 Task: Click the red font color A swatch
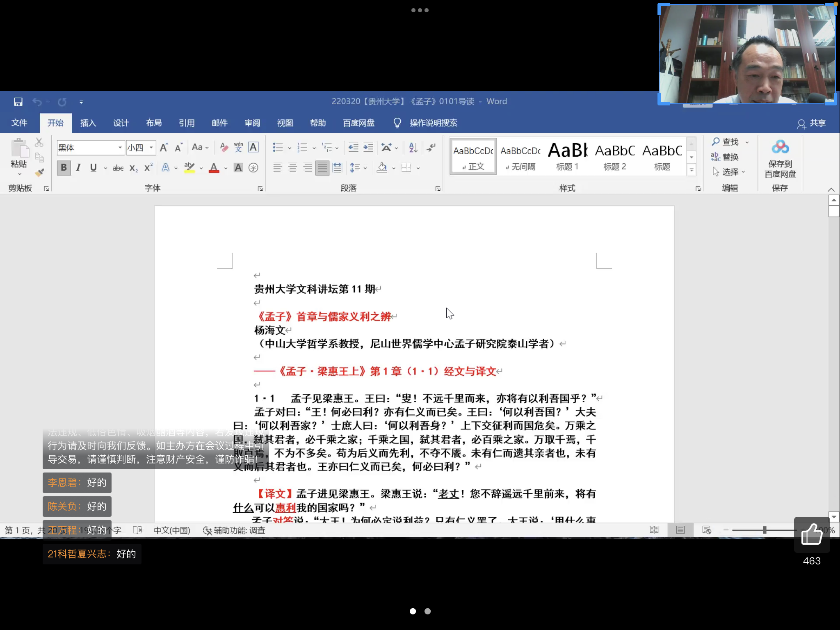(214, 168)
